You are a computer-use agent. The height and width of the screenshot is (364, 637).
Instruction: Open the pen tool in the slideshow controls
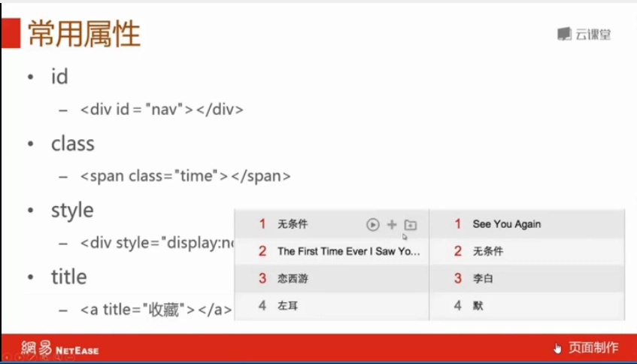(32, 357)
